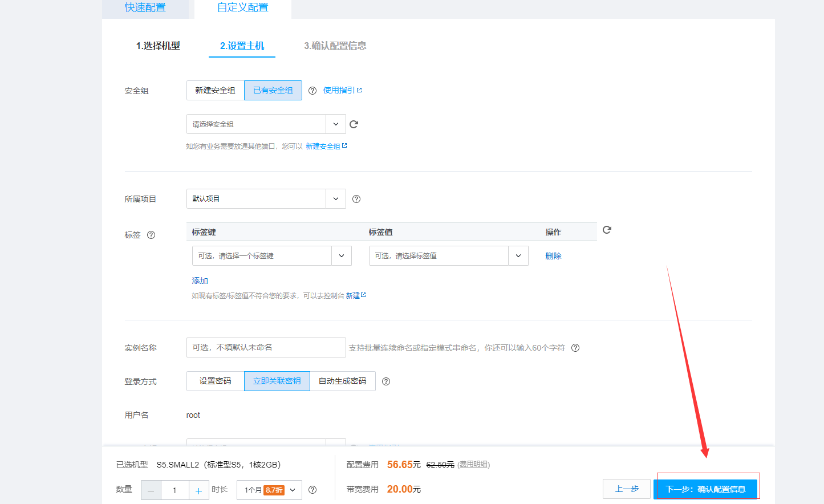The image size is (824, 504).
Task: Click help icon next to 时长
Action: click(x=312, y=490)
